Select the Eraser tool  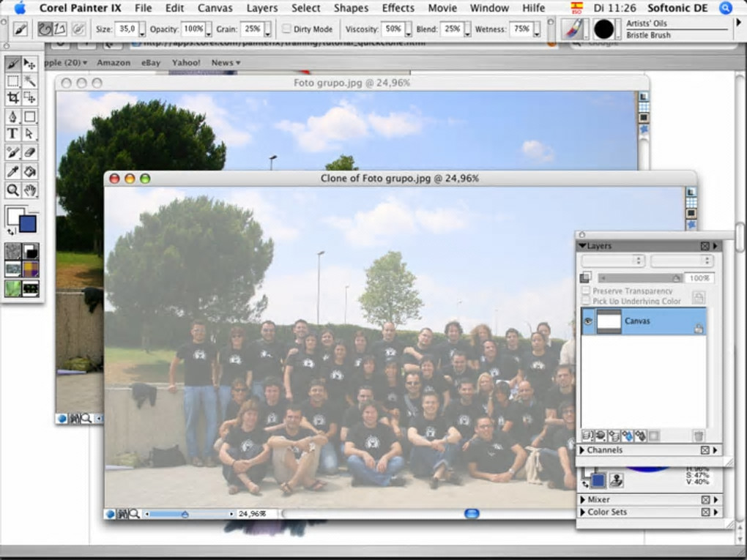(29, 153)
